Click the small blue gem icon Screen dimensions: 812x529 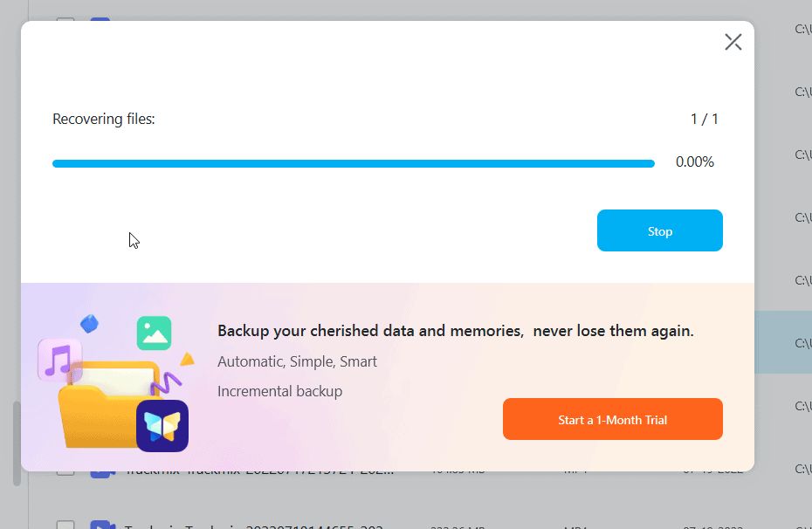click(89, 324)
